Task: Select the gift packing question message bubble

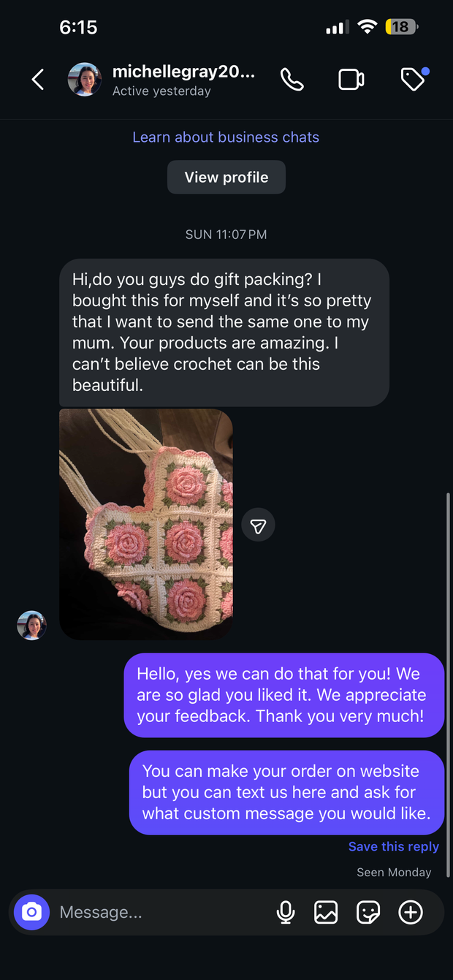Action: coord(224,333)
